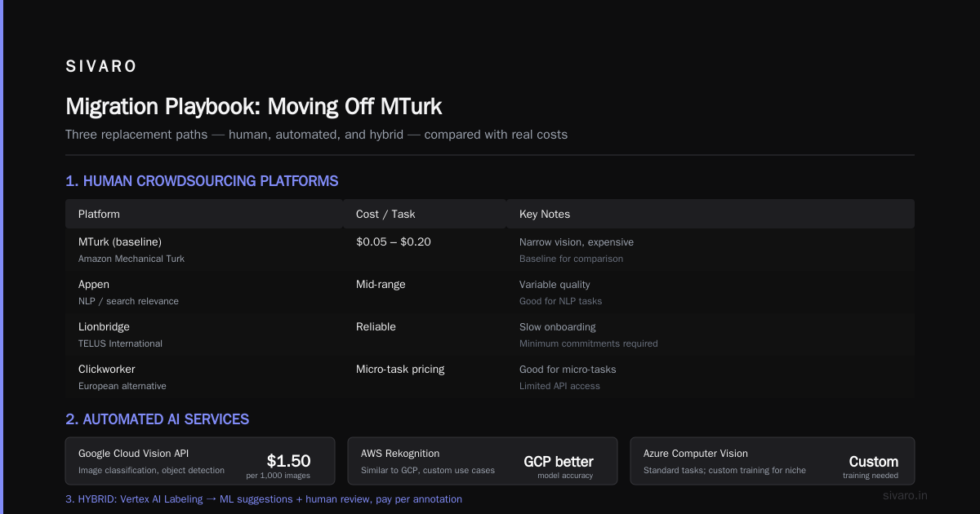Click the subtitle 'Three replacement paths' line

(316, 135)
